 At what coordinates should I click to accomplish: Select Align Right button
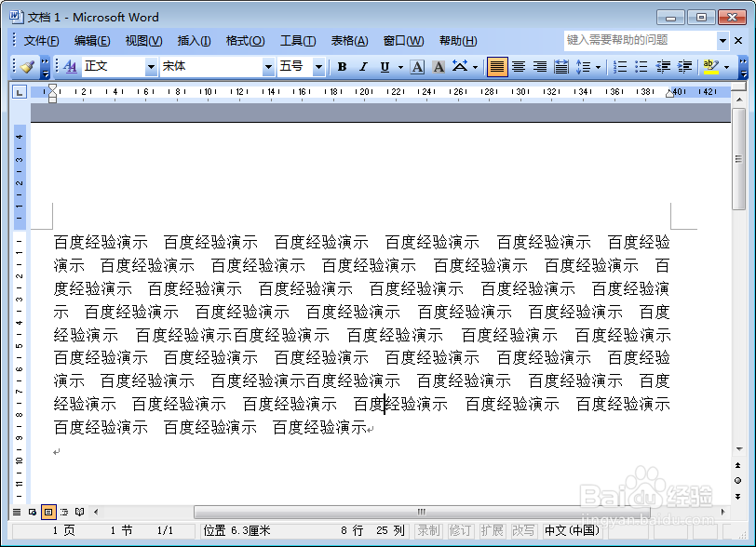[x=539, y=66]
